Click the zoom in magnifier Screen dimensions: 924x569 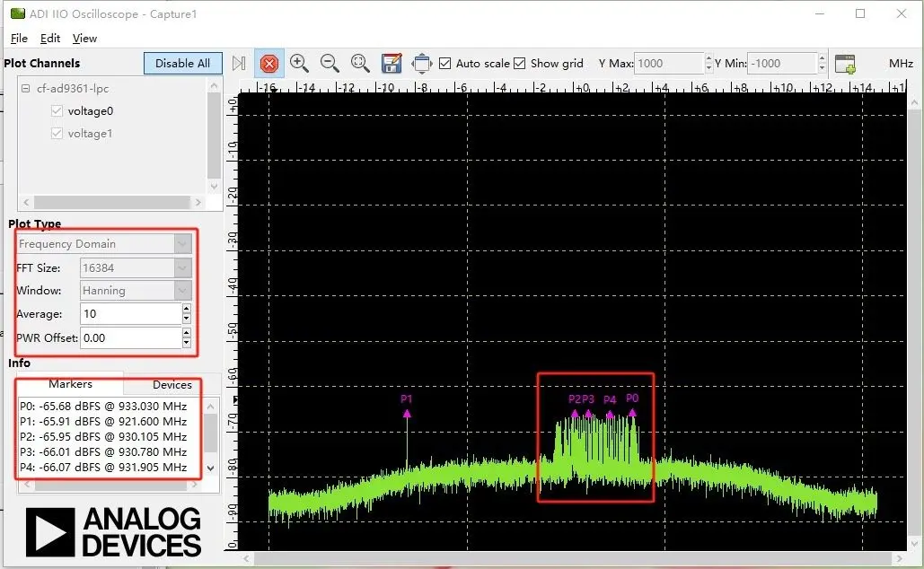click(x=299, y=63)
